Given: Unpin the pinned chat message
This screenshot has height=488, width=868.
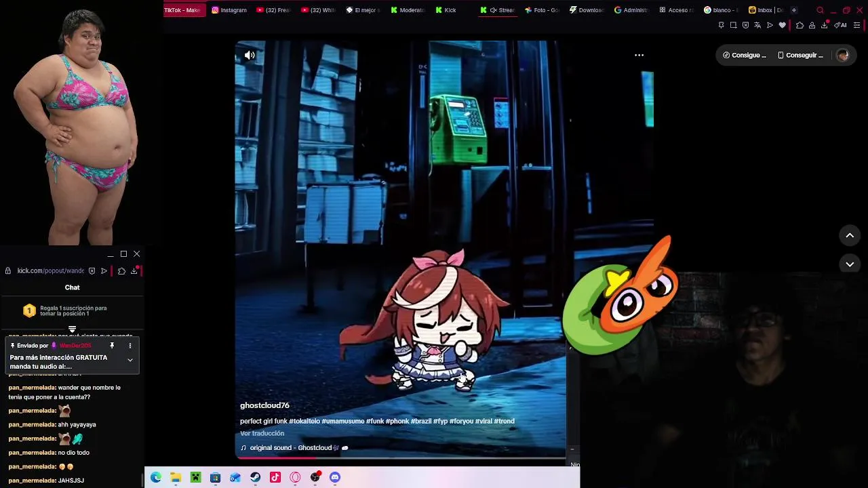Looking at the screenshot, I should pos(112,346).
